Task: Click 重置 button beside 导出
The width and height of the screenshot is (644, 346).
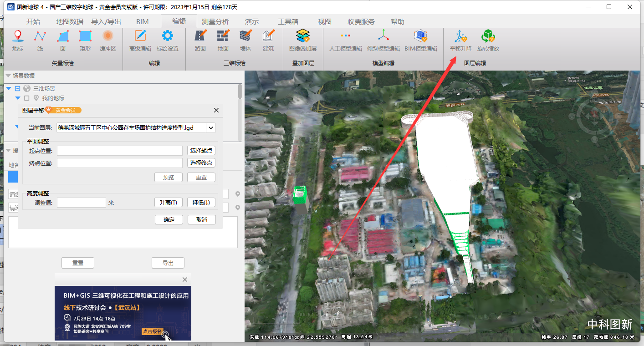Action: pos(78,263)
